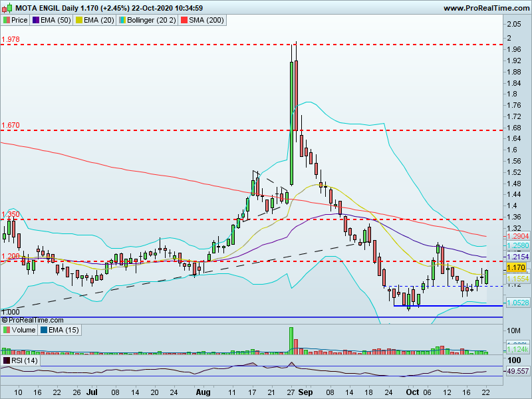Screen dimensions: 532x399
Task: Open the volume EMA (15) legend
Action: tap(60, 330)
